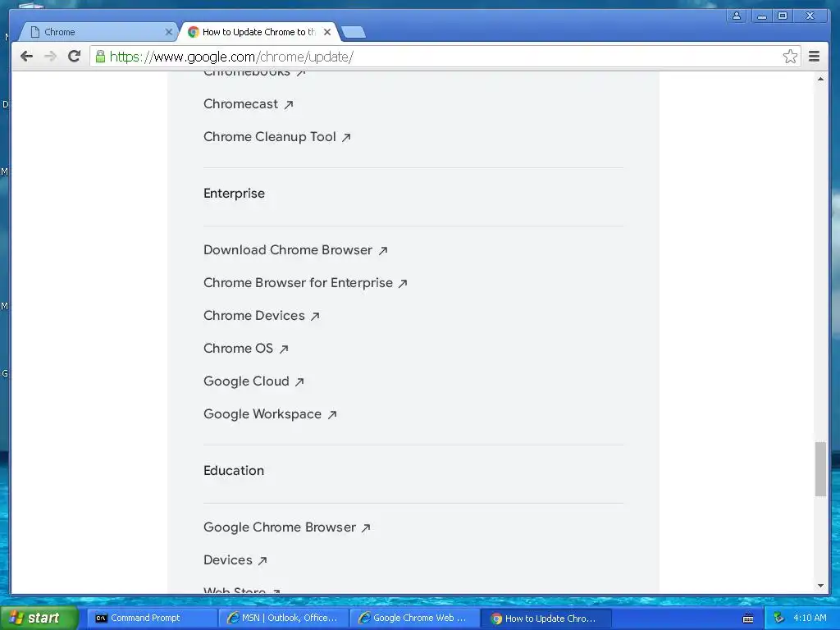This screenshot has height=630, width=840.
Task: Click Google Chrome Browser under Education
Action: tap(286, 527)
